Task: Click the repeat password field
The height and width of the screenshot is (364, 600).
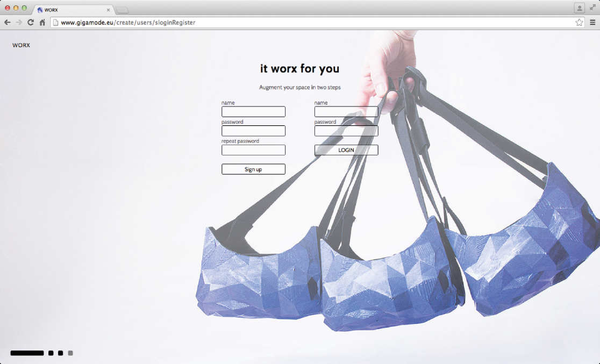Action: point(253,150)
